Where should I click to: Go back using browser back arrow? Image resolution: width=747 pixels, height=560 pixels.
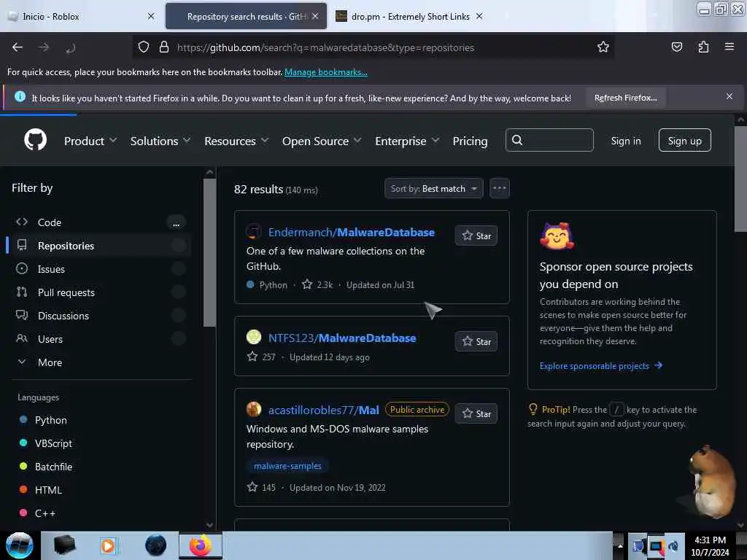(18, 47)
